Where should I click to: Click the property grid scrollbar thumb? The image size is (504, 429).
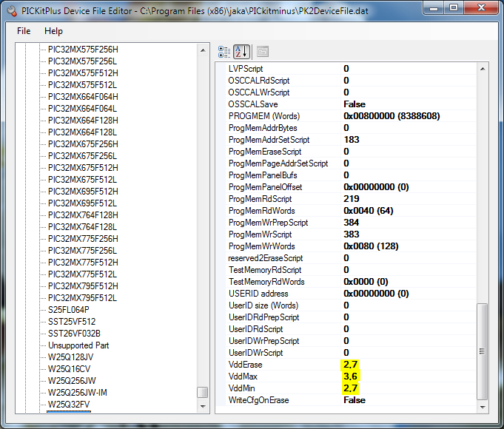click(x=482, y=351)
